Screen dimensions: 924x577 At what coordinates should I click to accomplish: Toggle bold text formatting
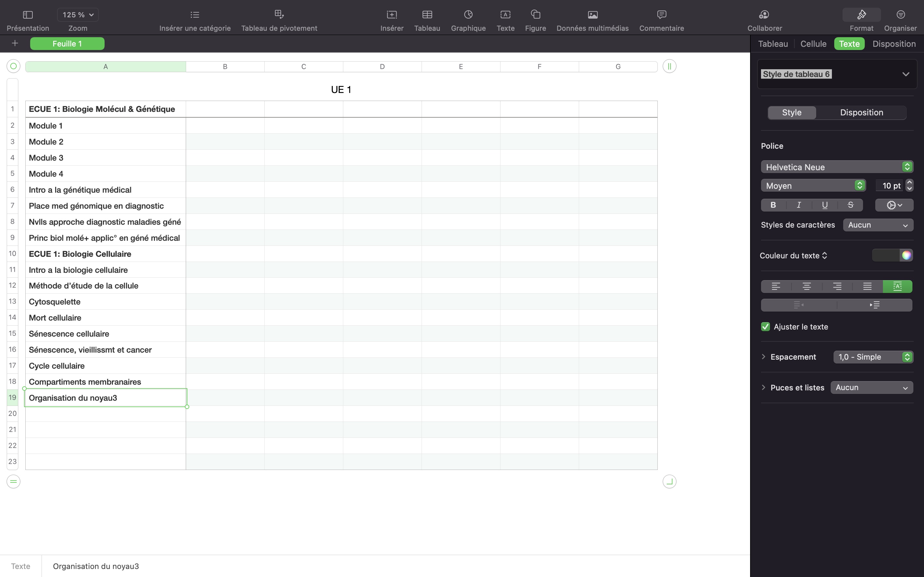pyautogui.click(x=773, y=205)
